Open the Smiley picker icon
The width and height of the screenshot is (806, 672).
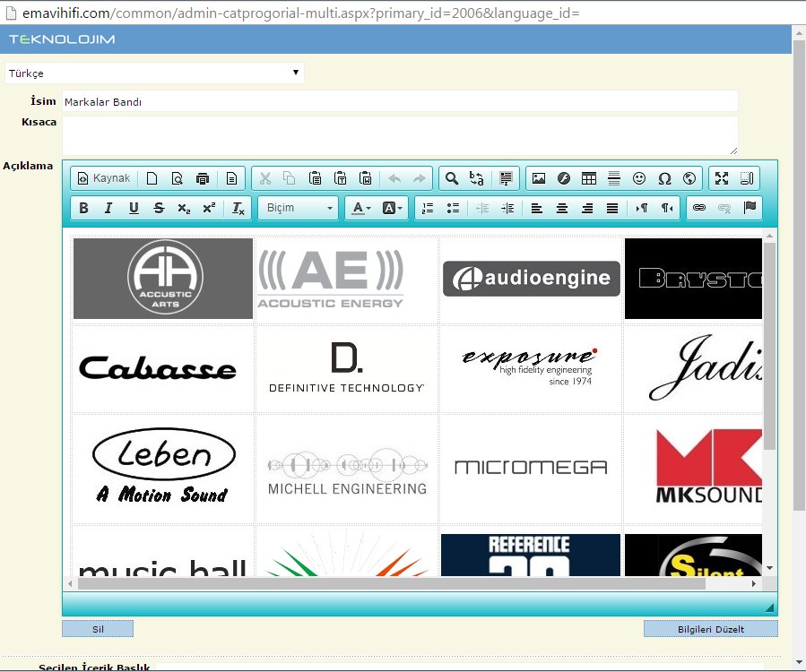[x=639, y=178]
